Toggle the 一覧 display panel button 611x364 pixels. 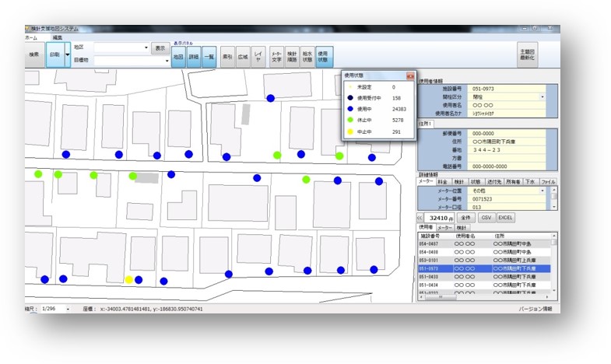pos(209,57)
